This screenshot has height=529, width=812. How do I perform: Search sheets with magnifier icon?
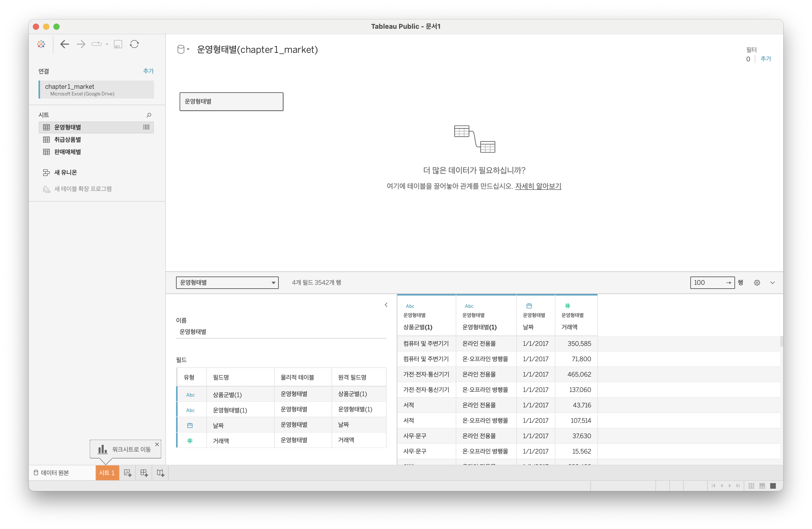(x=149, y=115)
